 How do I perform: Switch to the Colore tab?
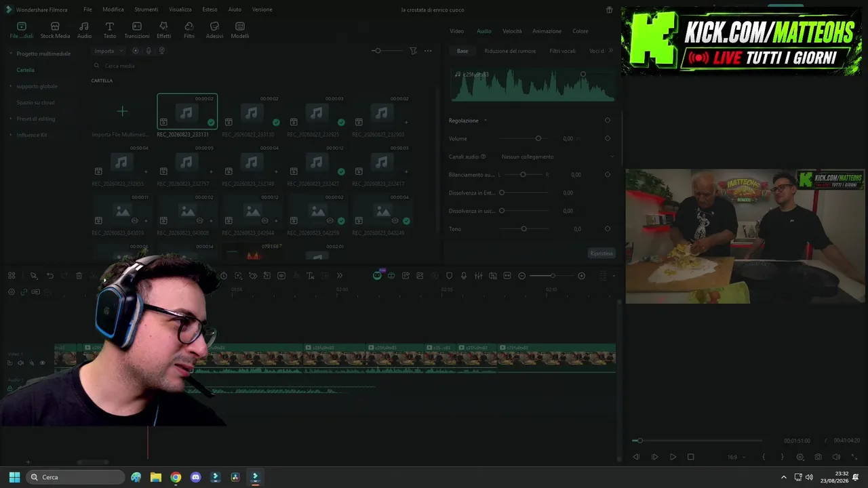(580, 31)
